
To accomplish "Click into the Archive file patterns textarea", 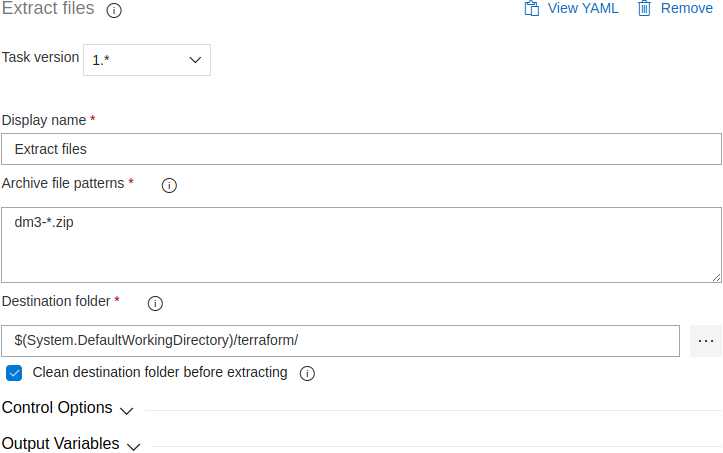I will pos(362,245).
